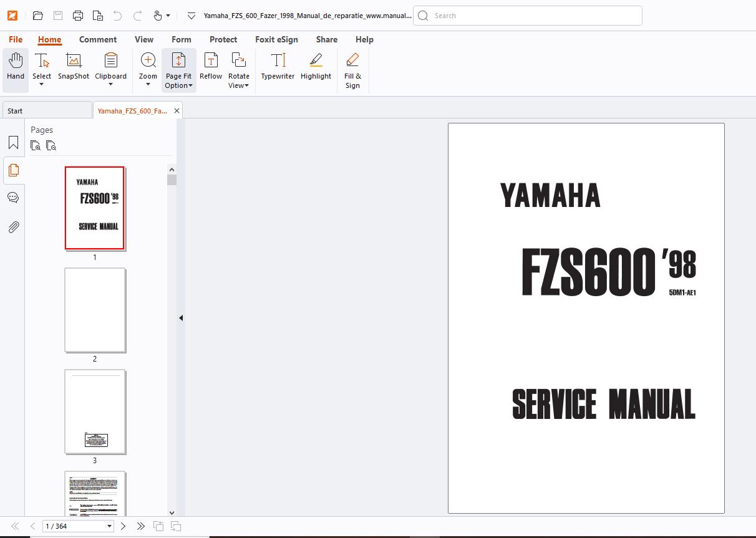
Task: Activate the Select tool
Action: [42, 69]
